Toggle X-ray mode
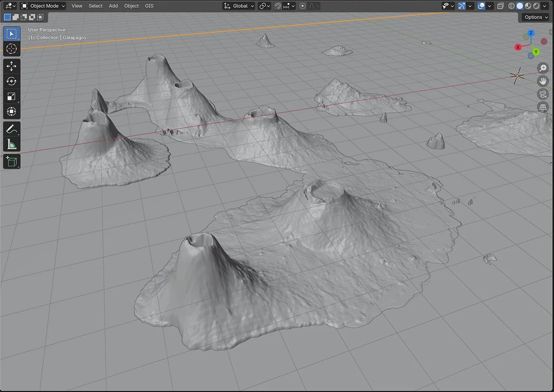 tap(501, 6)
